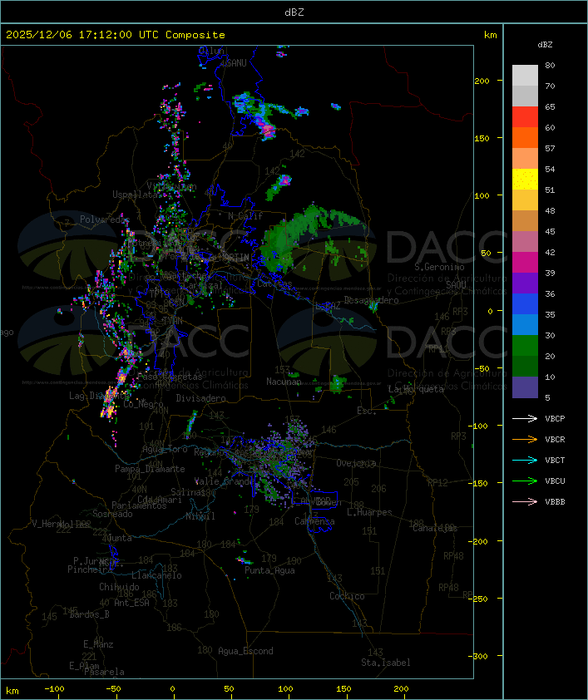
Task: Pick the light blue 30-35 dBZ swatch
Action: pyautogui.click(x=525, y=325)
